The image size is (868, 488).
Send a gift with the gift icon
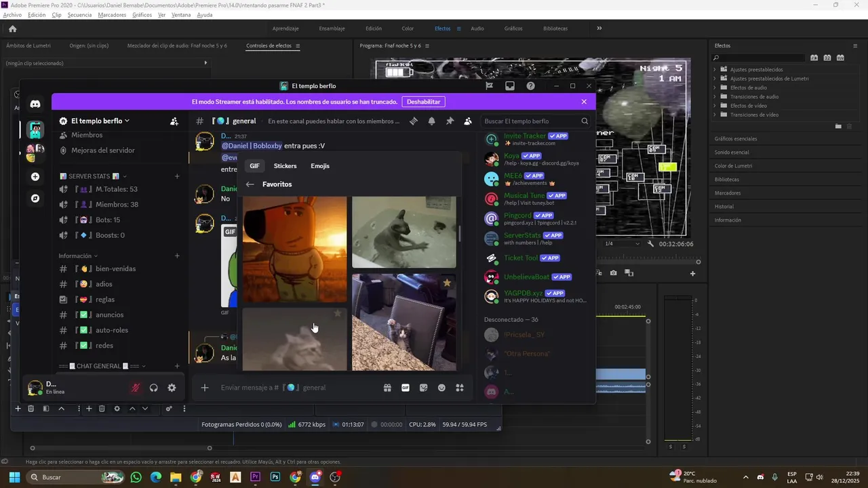[x=387, y=388]
